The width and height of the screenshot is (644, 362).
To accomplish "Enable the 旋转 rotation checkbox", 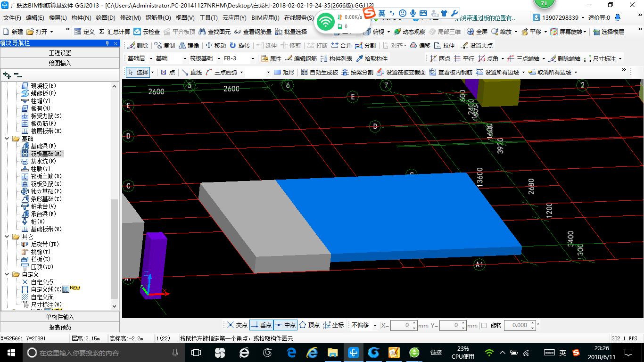I will [x=484, y=325].
